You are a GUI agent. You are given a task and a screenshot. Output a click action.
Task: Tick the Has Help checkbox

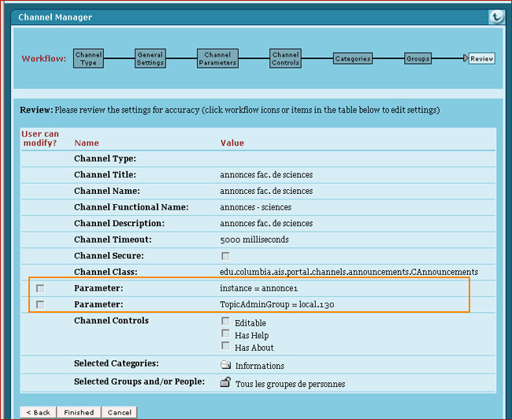[226, 334]
